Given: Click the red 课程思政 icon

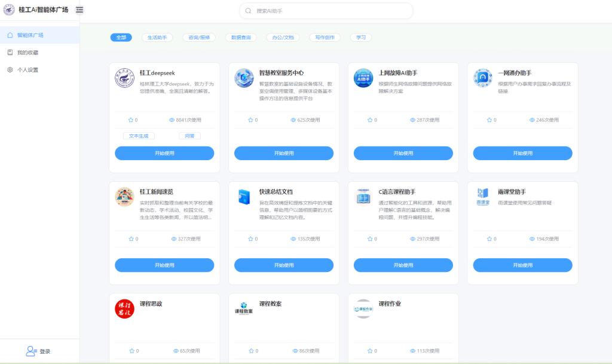Looking at the screenshot, I should pos(125,308).
